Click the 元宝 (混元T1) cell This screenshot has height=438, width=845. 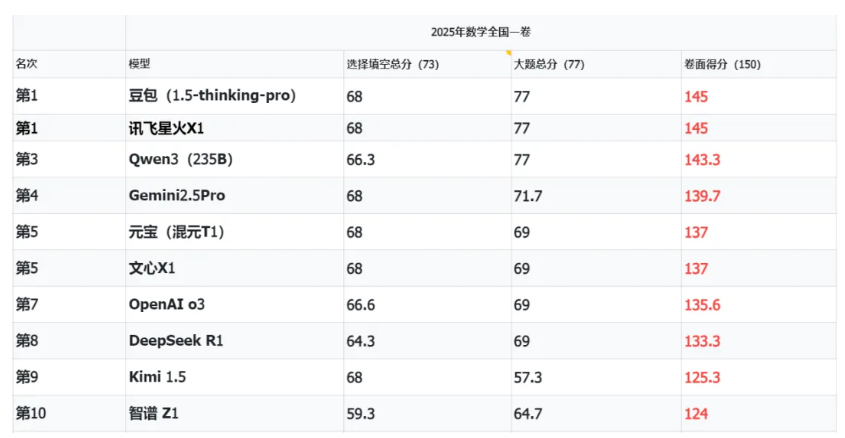pos(234,232)
